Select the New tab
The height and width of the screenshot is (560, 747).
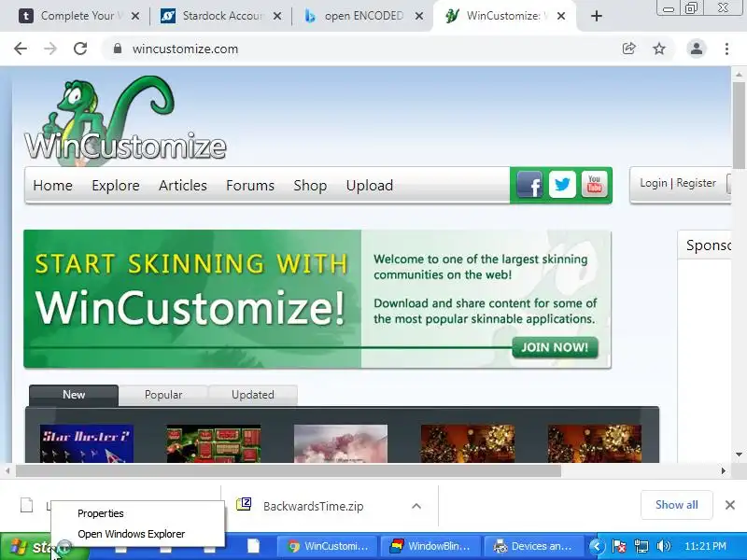[74, 395]
